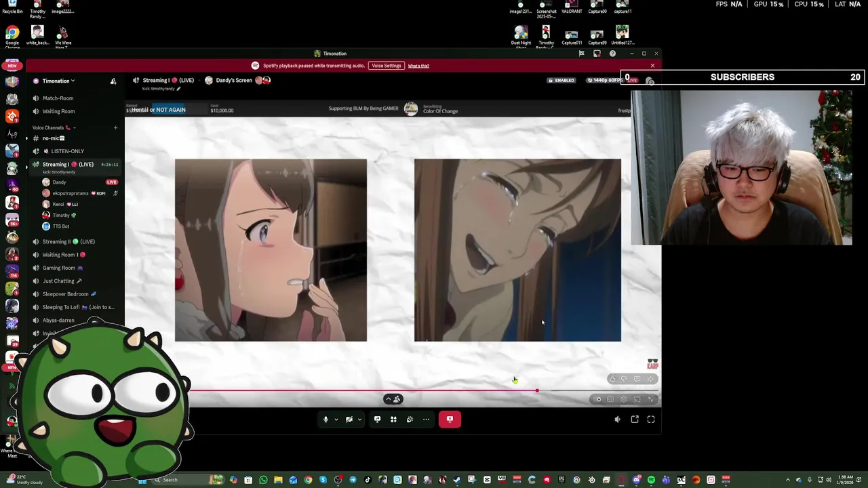Open the no-mic text channel
Image resolution: width=868 pixels, height=488 pixels.
pyautogui.click(x=54, y=138)
